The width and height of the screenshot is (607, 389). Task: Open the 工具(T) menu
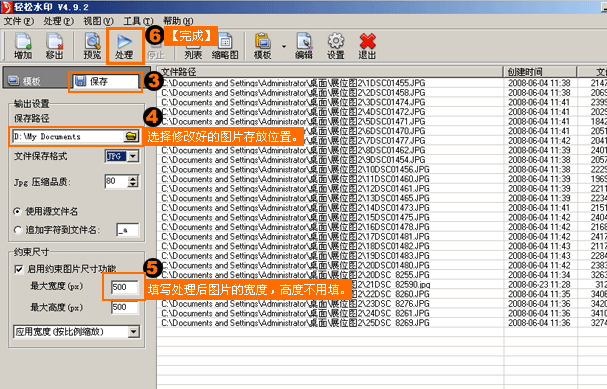[138, 21]
